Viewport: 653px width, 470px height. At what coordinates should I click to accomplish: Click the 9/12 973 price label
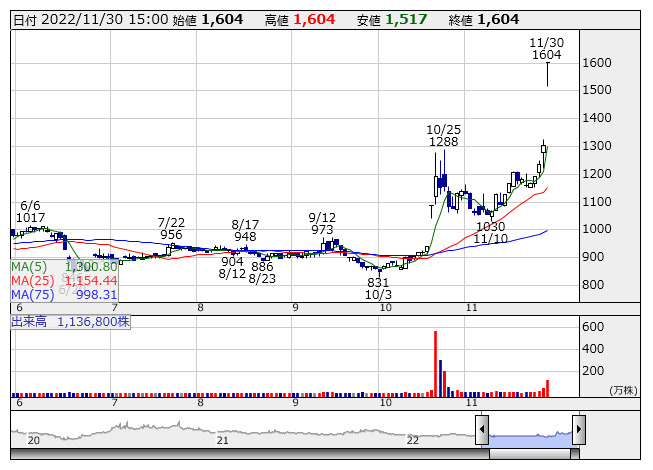point(322,224)
